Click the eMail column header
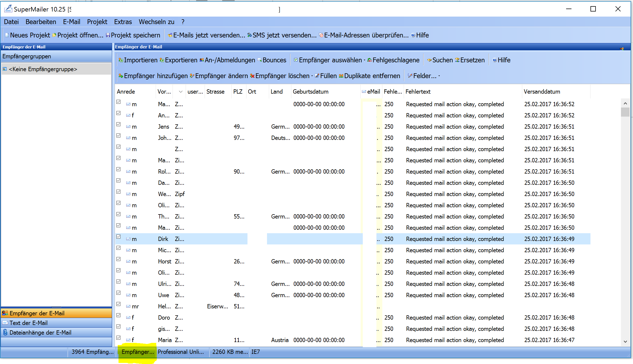This screenshot has height=364, width=633. click(371, 92)
